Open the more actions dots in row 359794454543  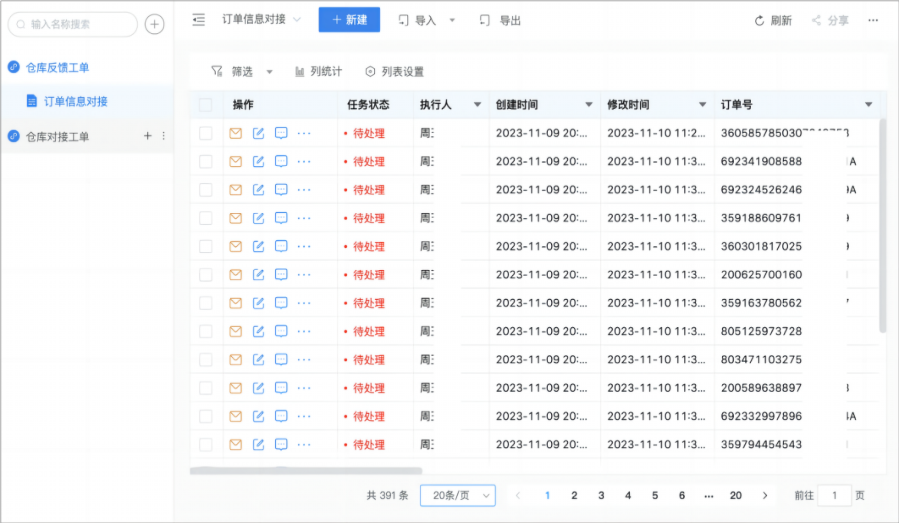point(304,444)
